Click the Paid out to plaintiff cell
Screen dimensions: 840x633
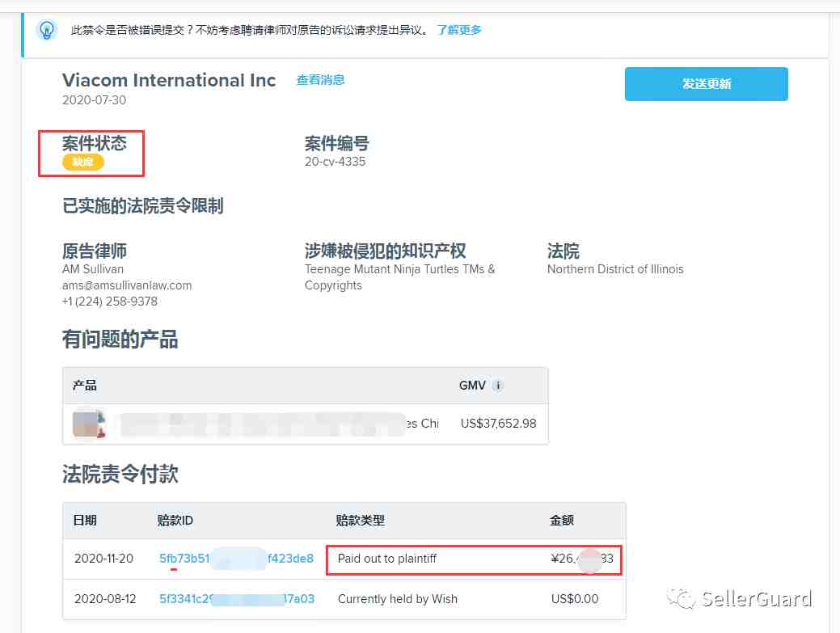[386, 559]
